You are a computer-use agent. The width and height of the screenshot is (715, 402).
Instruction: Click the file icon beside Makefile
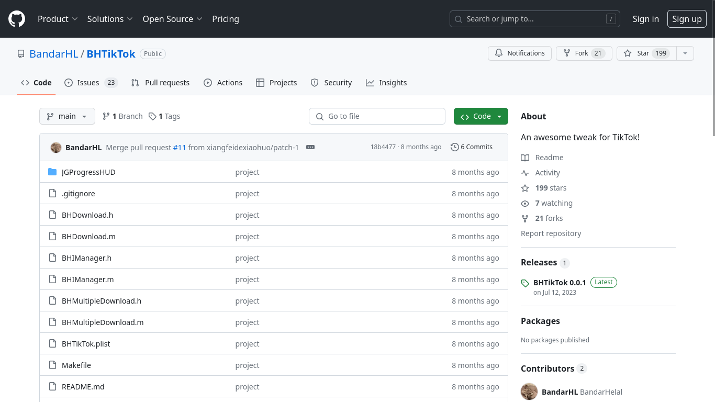tap(52, 365)
